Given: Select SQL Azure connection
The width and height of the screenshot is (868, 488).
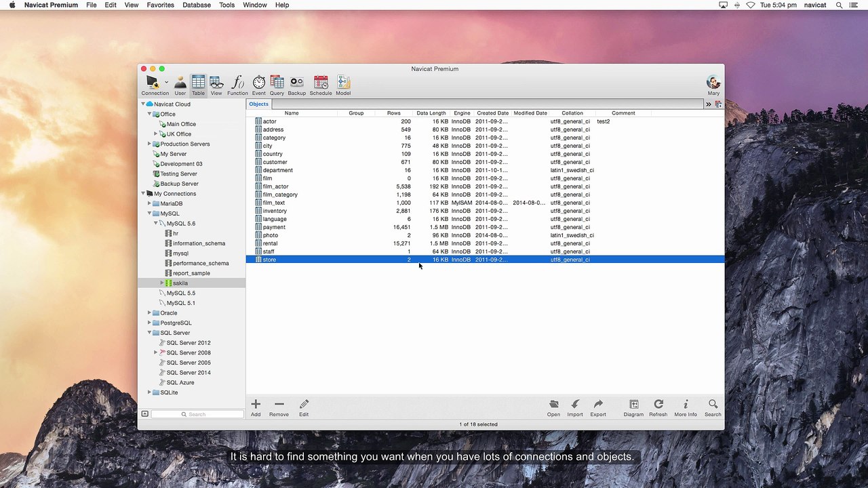Looking at the screenshot, I should click(x=180, y=382).
